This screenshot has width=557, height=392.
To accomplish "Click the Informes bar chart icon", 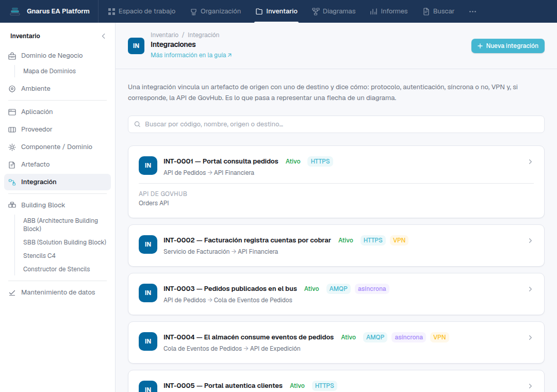I will pyautogui.click(x=373, y=12).
